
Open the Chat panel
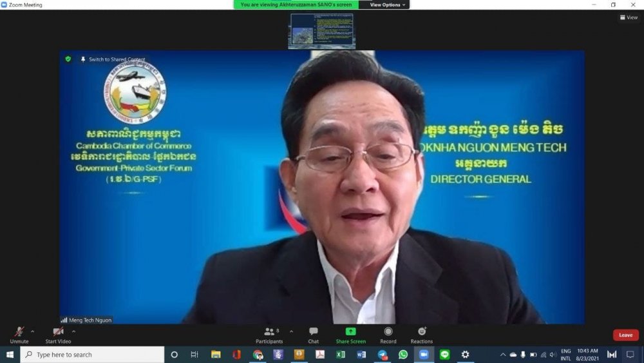click(x=313, y=332)
